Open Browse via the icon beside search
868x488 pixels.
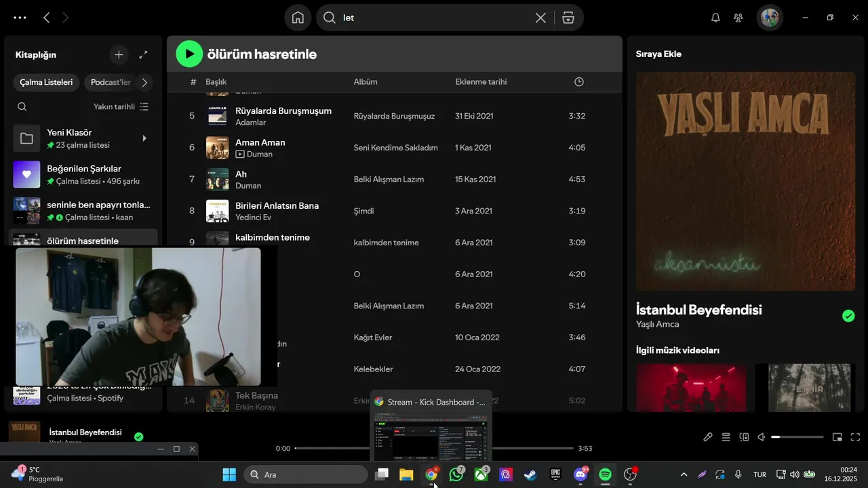click(x=568, y=18)
